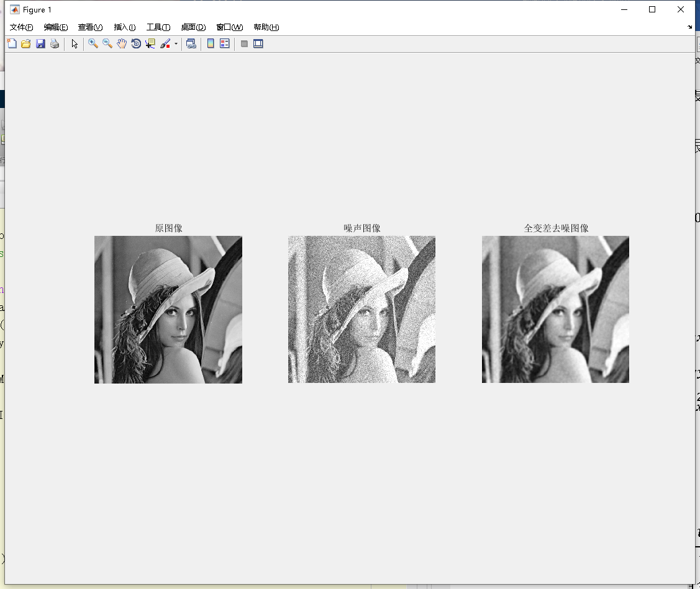This screenshot has width=700, height=589.
Task: Open file using folder icon
Action: [26, 43]
